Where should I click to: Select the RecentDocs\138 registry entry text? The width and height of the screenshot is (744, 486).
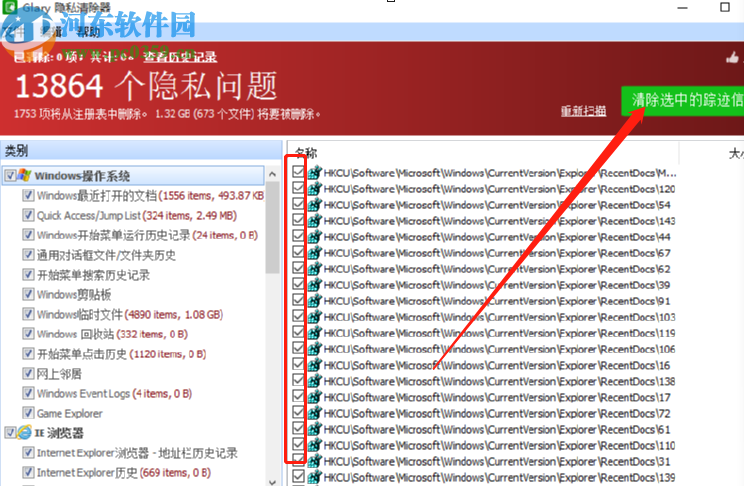[499, 382]
